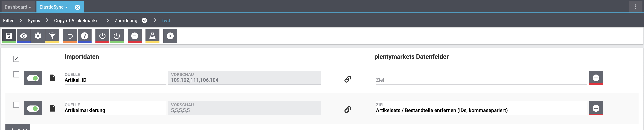
Task: Run sync with the play icon
Action: click(170, 36)
